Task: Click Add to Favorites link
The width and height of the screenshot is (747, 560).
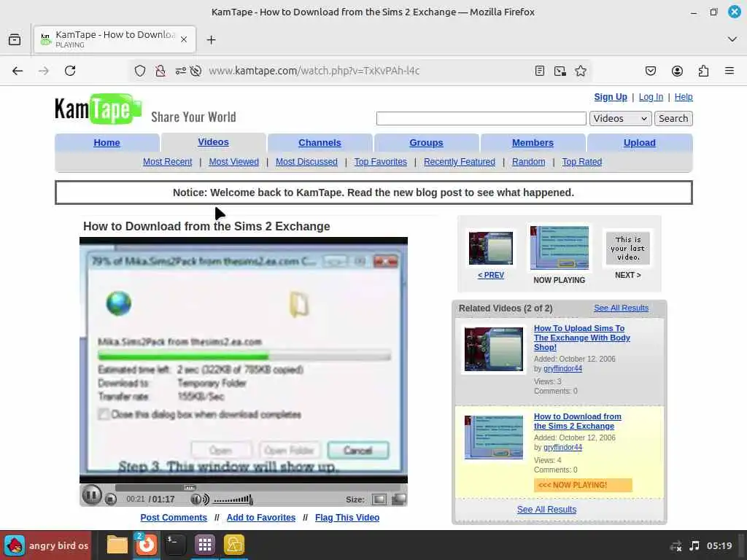Action: 260,518
